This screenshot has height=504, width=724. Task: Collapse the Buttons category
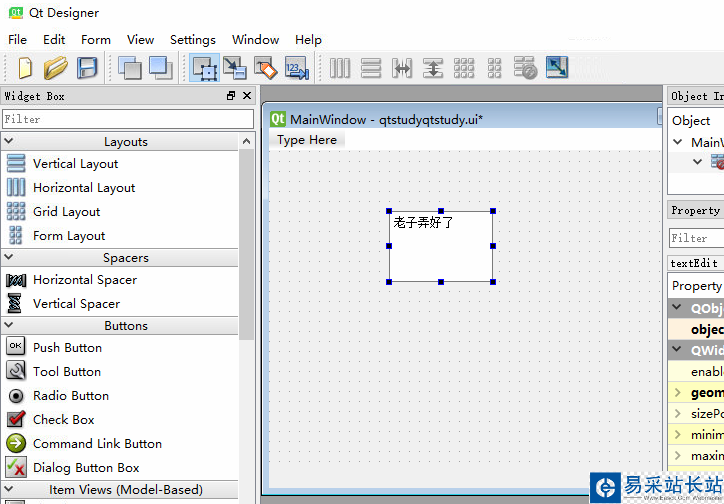pos(9,324)
